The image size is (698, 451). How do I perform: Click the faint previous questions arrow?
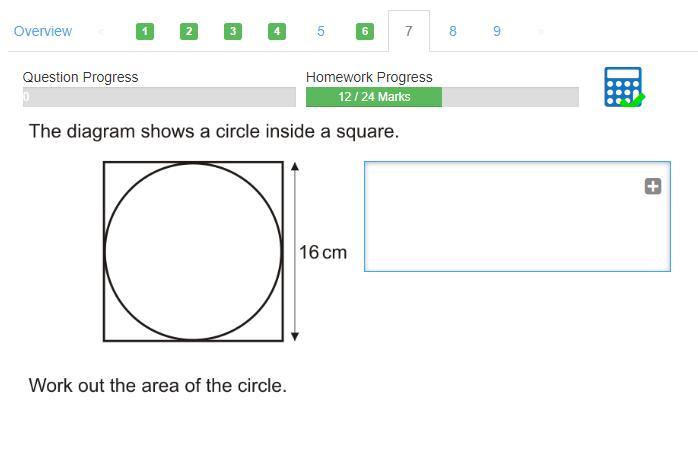(101, 32)
